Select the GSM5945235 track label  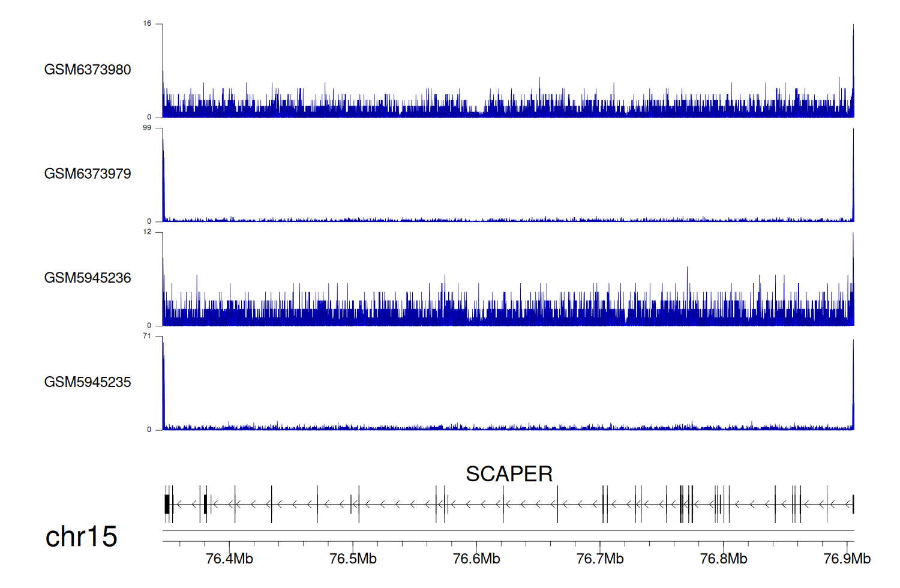(88, 382)
